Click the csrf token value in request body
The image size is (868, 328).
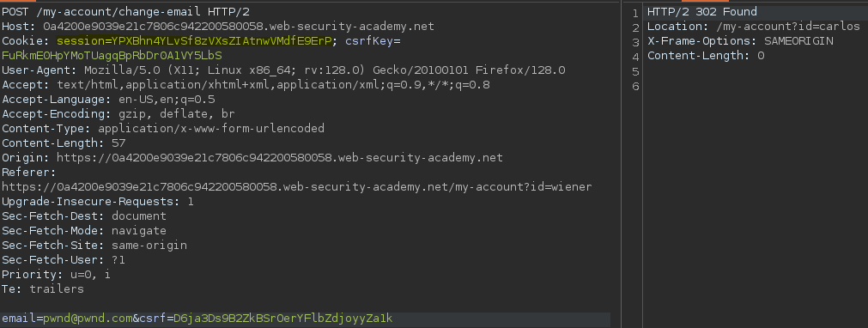(282, 319)
